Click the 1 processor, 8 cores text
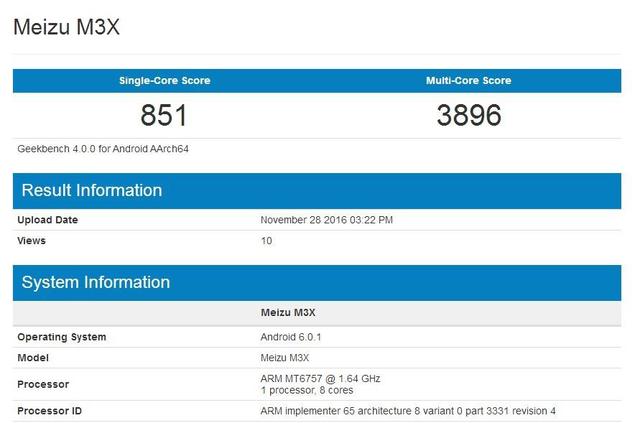This screenshot has height=423, width=640. pos(306,389)
